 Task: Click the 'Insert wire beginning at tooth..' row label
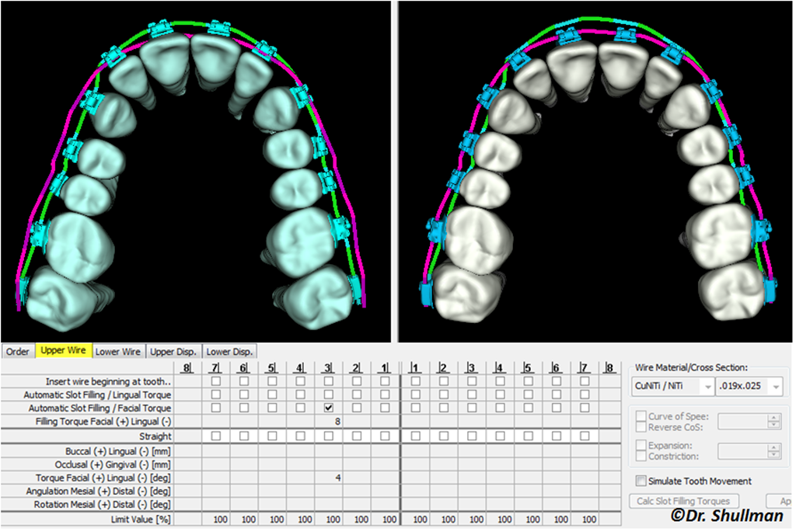pos(108,381)
